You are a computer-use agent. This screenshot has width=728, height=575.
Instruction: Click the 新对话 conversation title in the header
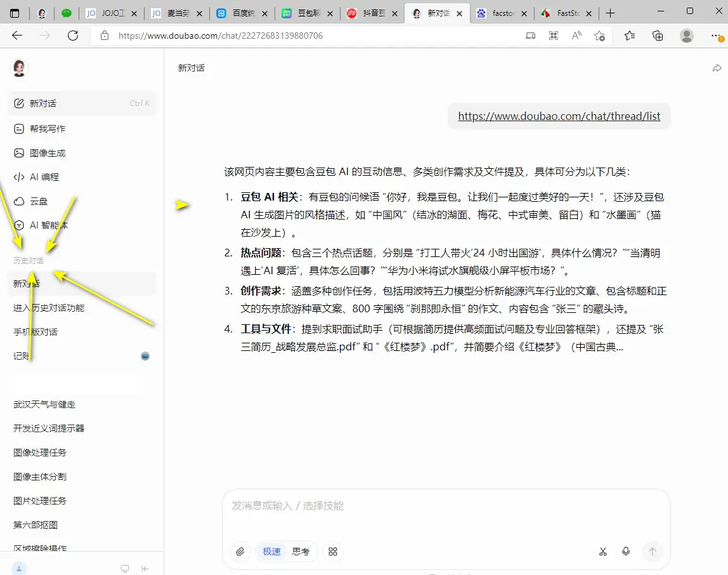[192, 68]
